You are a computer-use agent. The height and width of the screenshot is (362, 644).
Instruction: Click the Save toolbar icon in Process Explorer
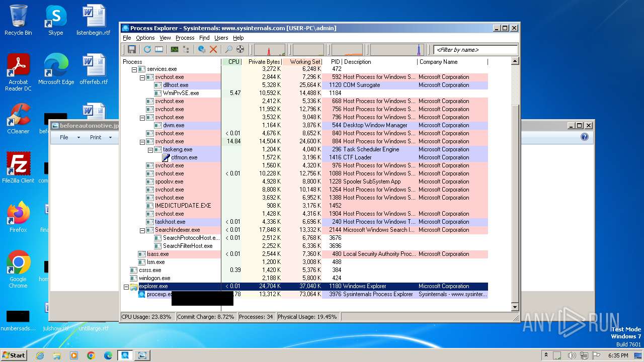pos(131,49)
